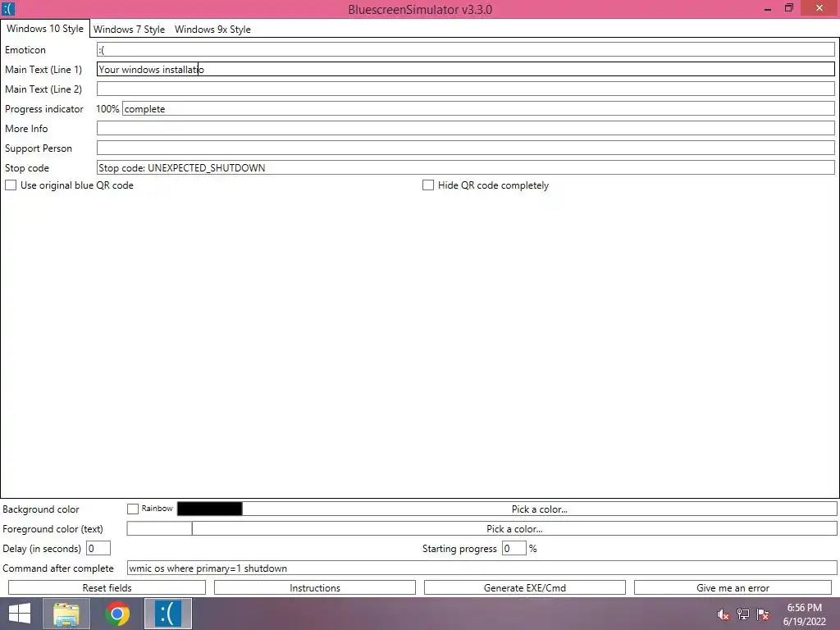Pick a color for foreground text
Viewport: 840px width, 630px height.
[x=514, y=529]
